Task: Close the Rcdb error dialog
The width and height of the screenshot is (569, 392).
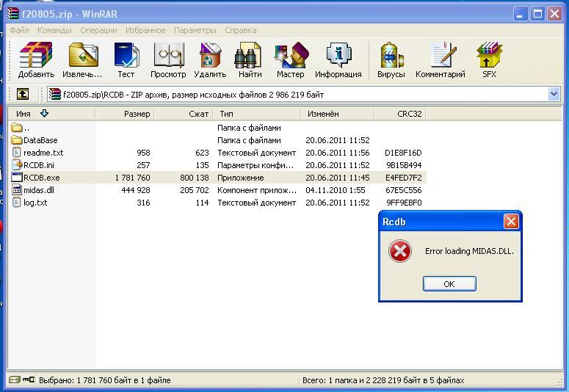Action: [511, 222]
